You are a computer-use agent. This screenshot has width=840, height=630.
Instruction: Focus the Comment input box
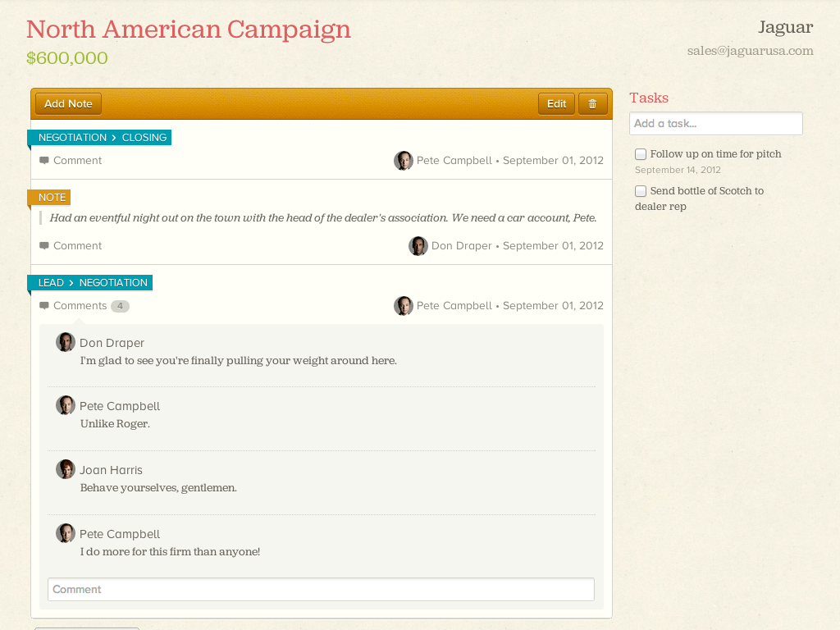pos(321,589)
